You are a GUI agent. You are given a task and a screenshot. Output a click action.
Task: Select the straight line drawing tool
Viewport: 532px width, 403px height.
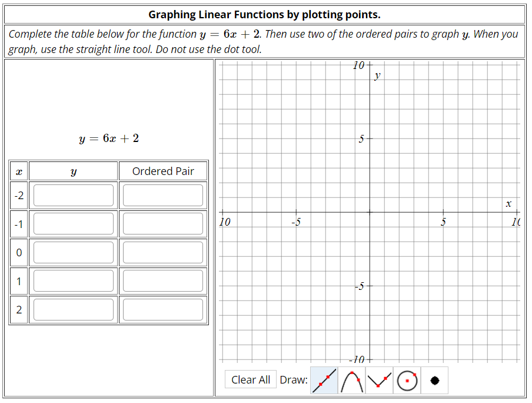click(323, 379)
